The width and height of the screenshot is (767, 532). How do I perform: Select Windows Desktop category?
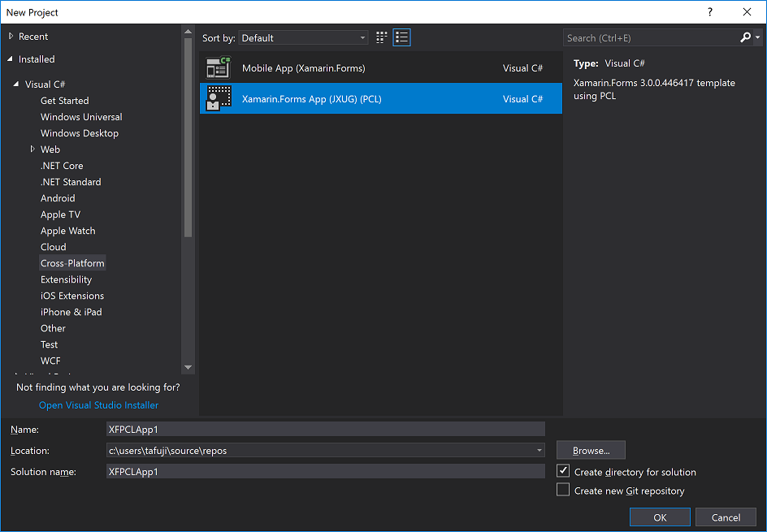point(80,133)
